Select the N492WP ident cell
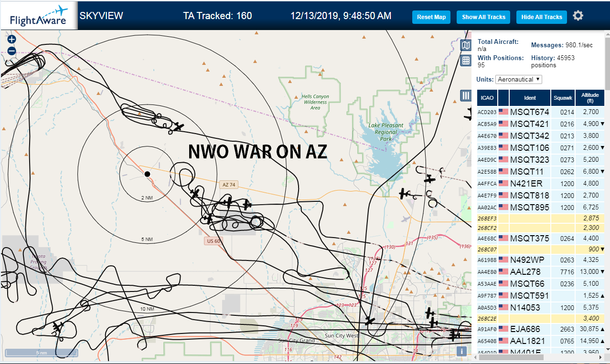The image size is (610, 364). [x=530, y=260]
